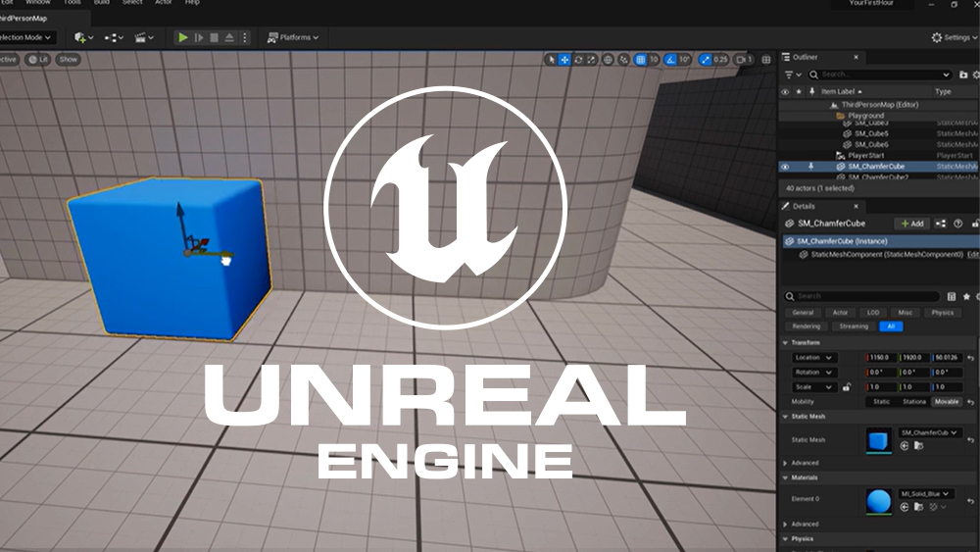Click the Eject icon in play controls
Viewport: 980px width, 552px height.
(229, 37)
